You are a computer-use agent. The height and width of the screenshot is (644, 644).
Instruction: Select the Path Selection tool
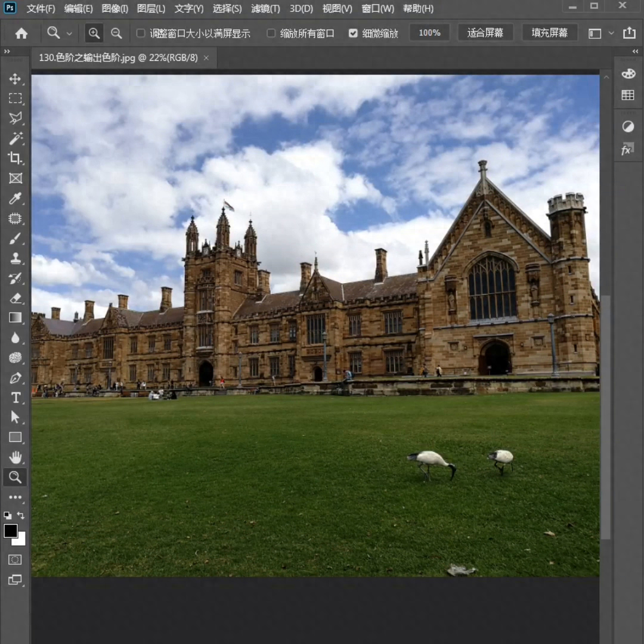click(15, 417)
